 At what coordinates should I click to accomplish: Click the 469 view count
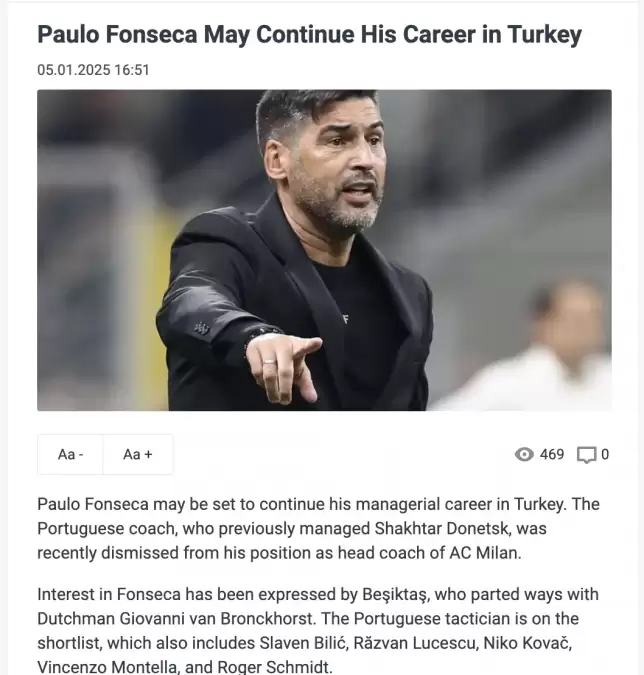coord(552,455)
